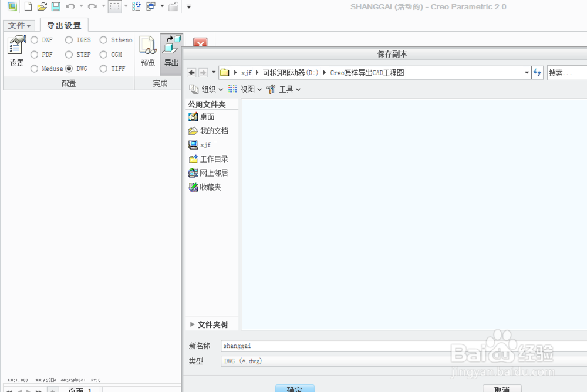Refresh the folder listing
Screen dimensions: 587x392
point(537,72)
